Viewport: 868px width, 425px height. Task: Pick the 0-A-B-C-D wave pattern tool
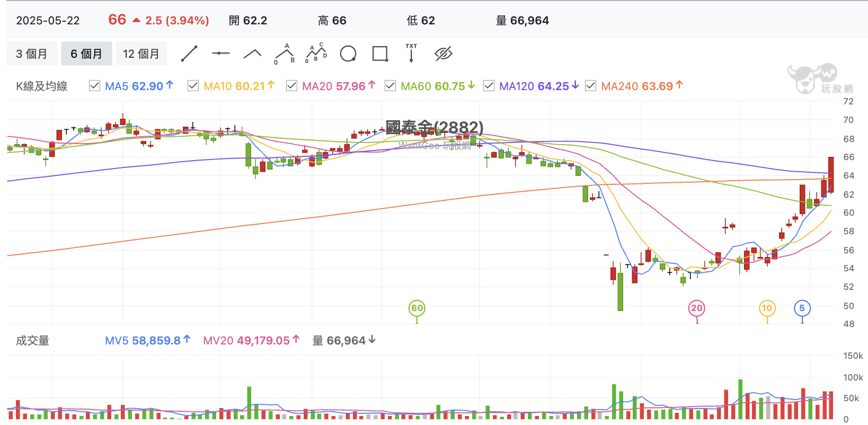[x=316, y=54]
